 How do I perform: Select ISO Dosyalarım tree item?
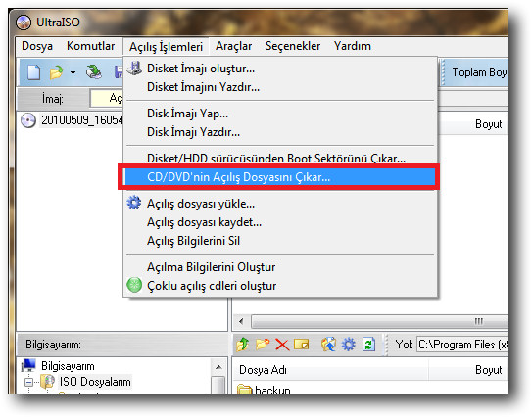(95, 382)
